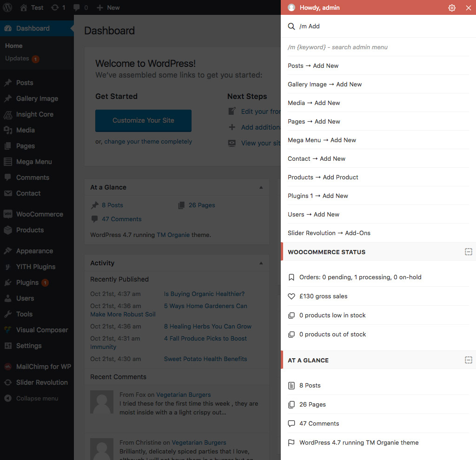Select Gallery Image → Add New result
This screenshot has height=460, width=476.
[378, 85]
